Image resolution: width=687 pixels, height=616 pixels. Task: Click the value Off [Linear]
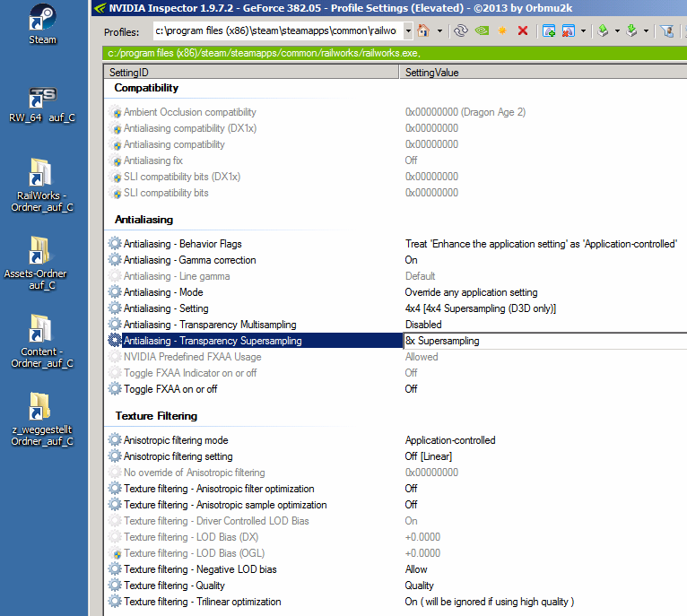pyautogui.click(x=429, y=456)
